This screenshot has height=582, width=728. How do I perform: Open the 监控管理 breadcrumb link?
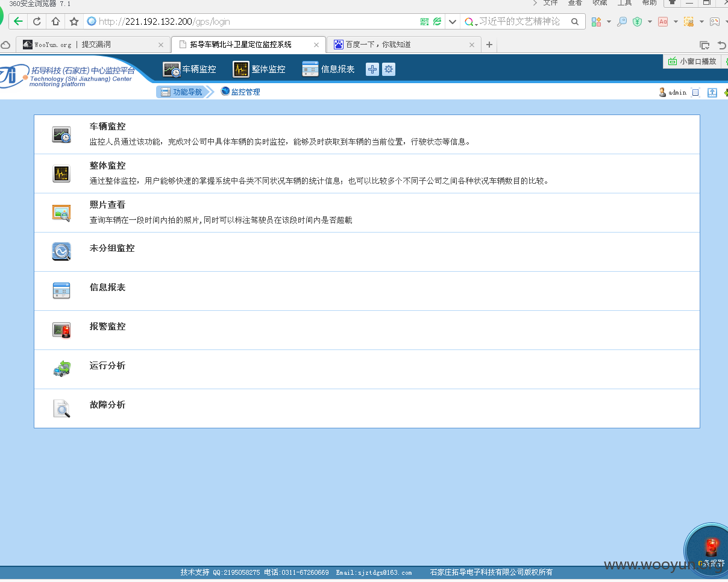click(240, 92)
